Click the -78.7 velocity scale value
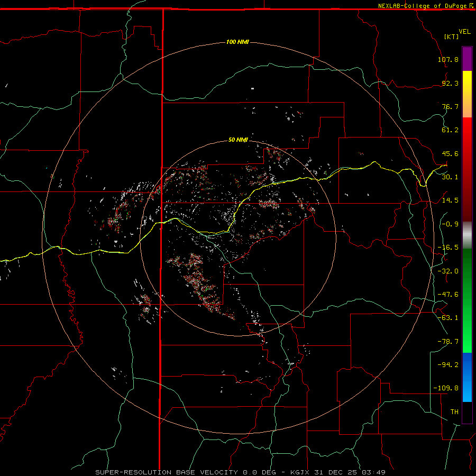The height and width of the screenshot is (476, 476). [x=448, y=342]
